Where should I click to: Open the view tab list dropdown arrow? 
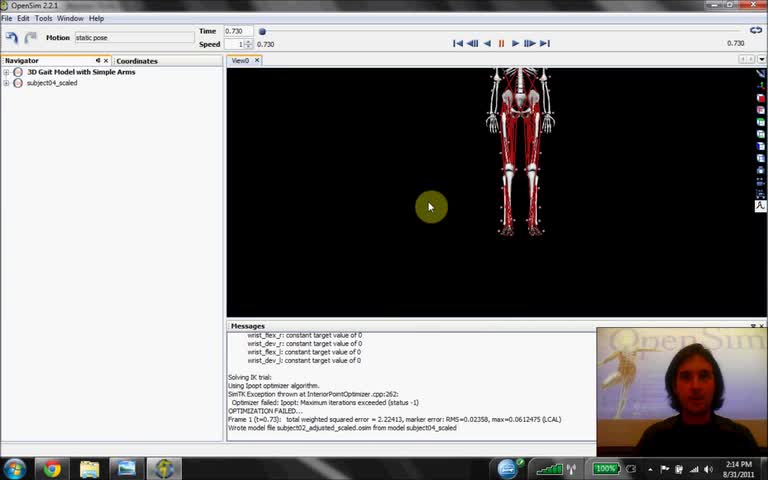(x=762, y=59)
